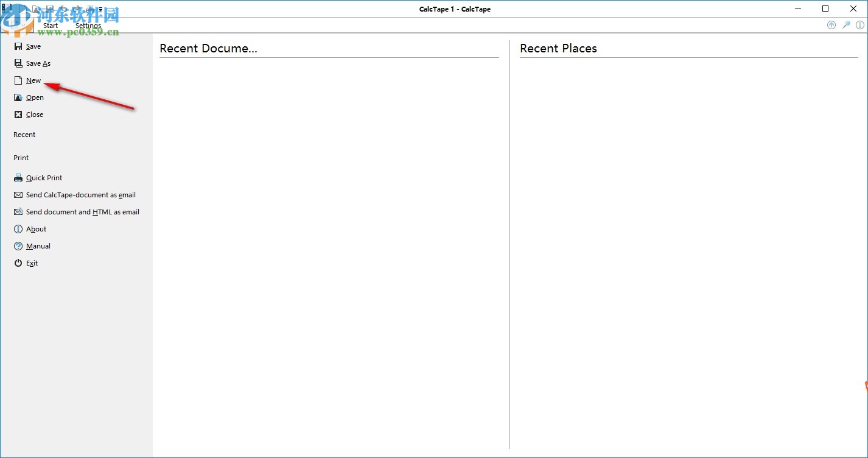Maximize the CalcTape window
The height and width of the screenshot is (458, 868).
pyautogui.click(x=825, y=9)
